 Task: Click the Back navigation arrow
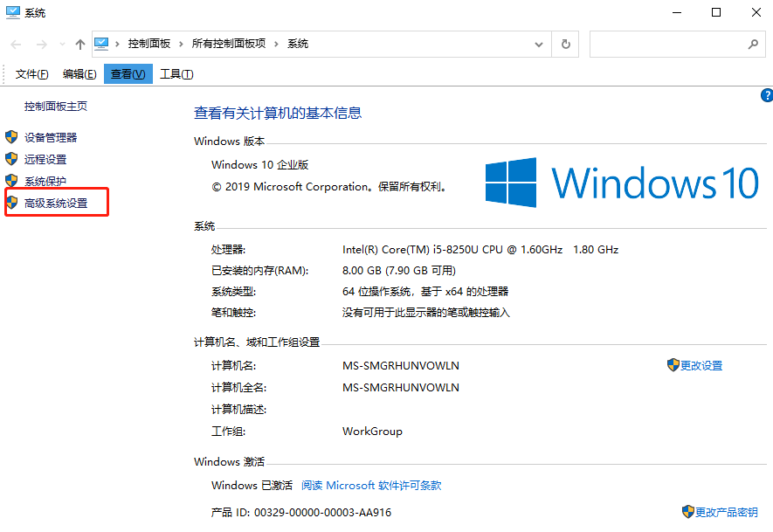coord(16,45)
